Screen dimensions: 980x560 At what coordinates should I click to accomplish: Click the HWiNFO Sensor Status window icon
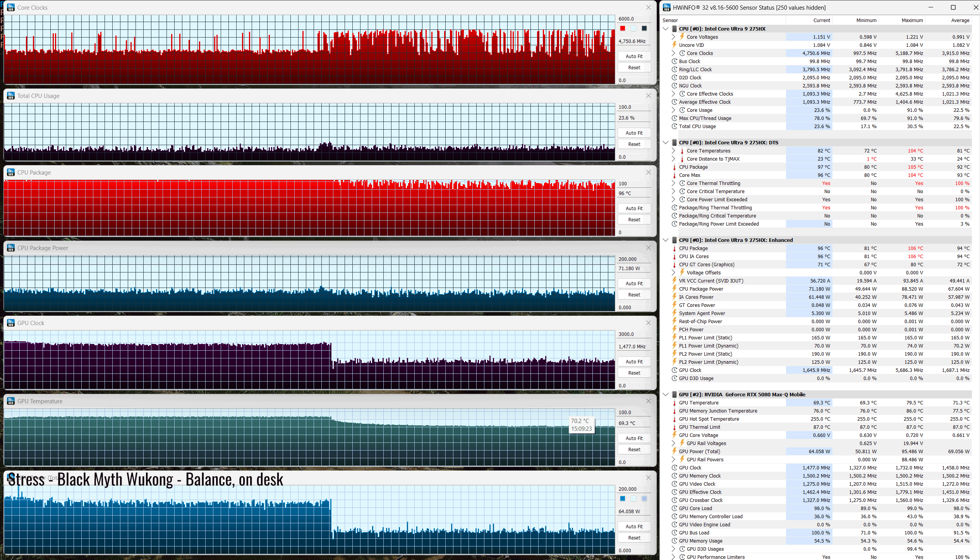tap(666, 7)
